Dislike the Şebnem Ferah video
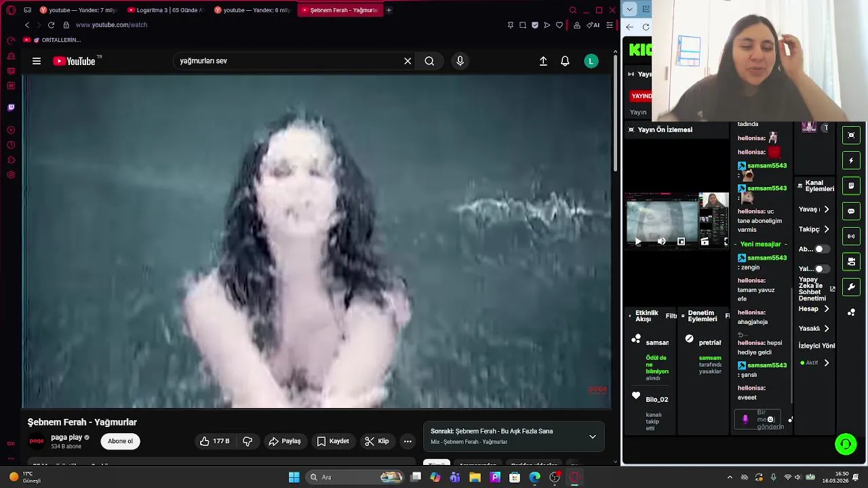Screen dimensions: 868x488 pos(248,441)
